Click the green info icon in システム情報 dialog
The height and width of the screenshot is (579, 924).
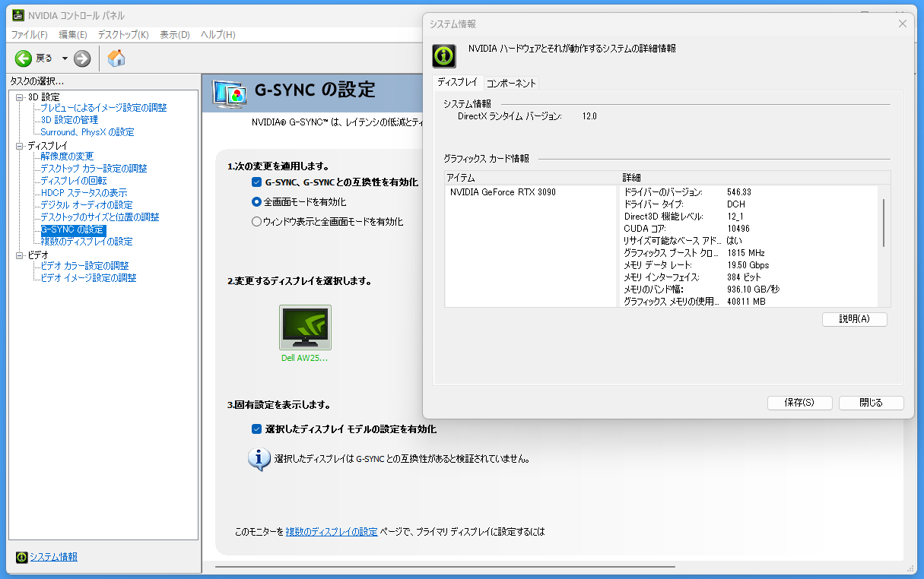[x=444, y=55]
